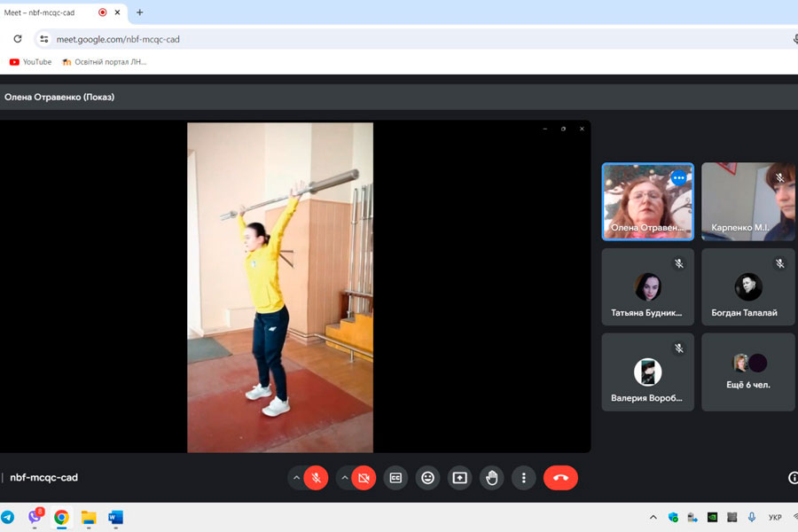Click muted mic icon on Карпенко М.І. tile
The image size is (798, 532).
779,178
